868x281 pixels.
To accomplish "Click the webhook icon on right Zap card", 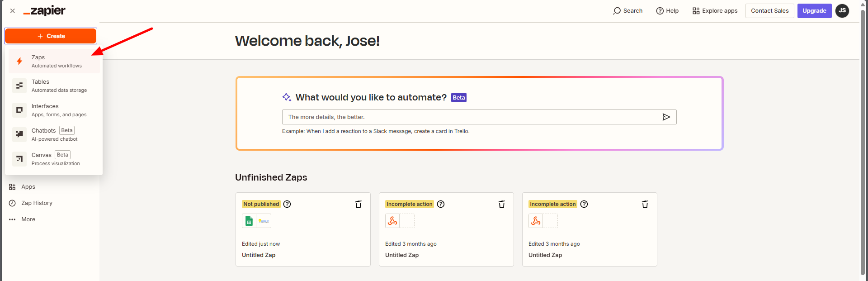I will pos(536,221).
